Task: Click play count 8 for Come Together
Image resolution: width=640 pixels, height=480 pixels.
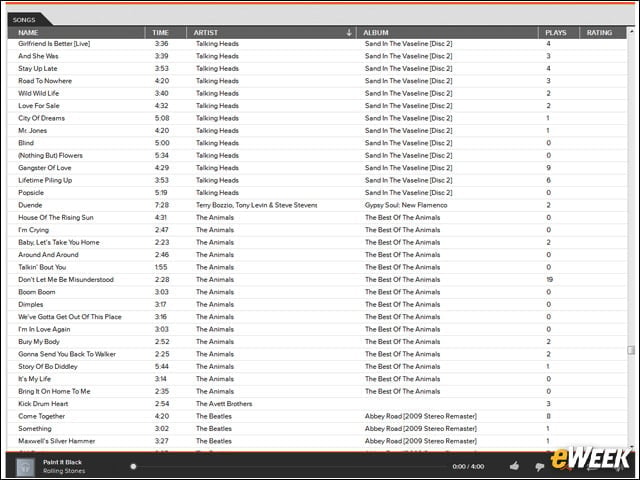Action: click(549, 416)
